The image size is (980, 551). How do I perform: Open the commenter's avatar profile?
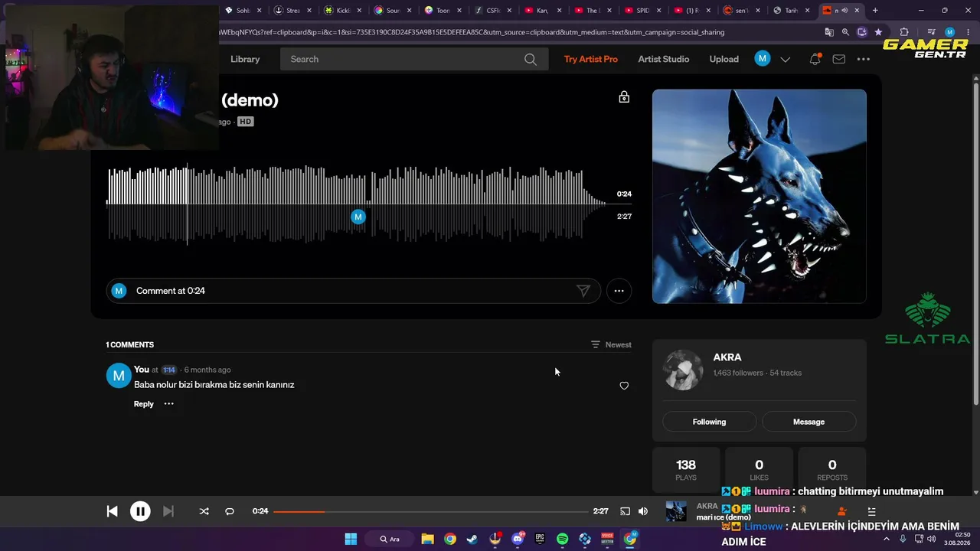click(x=119, y=376)
